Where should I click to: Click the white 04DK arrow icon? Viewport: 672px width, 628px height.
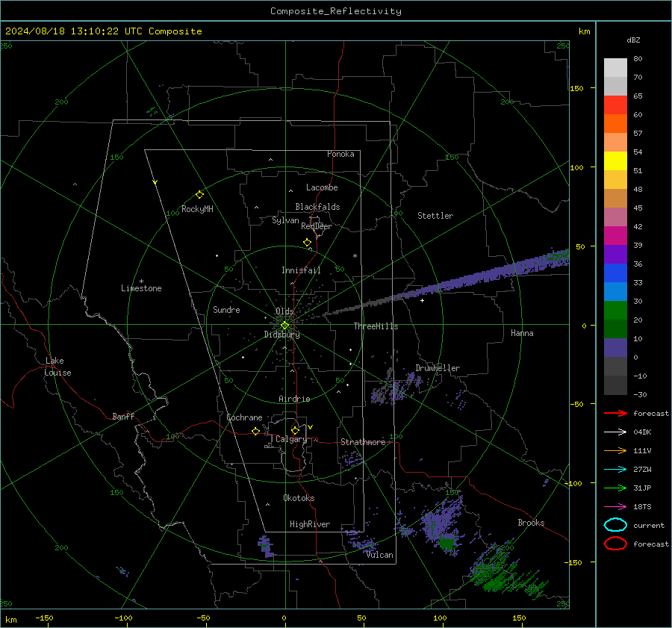point(615,432)
